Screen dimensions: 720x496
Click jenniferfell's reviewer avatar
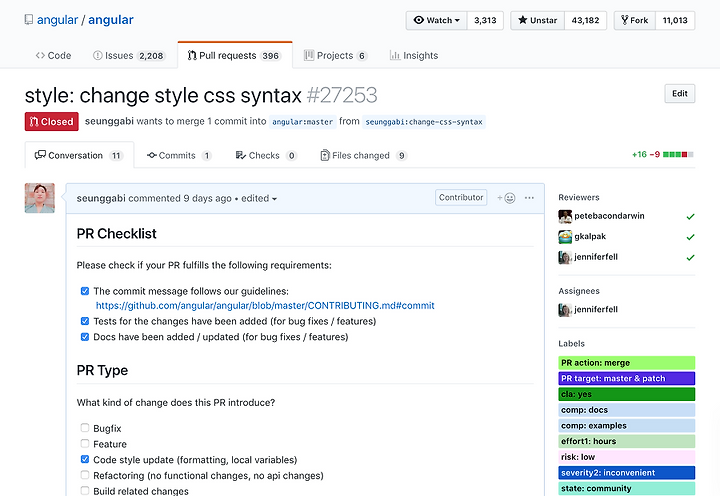[x=565, y=257]
